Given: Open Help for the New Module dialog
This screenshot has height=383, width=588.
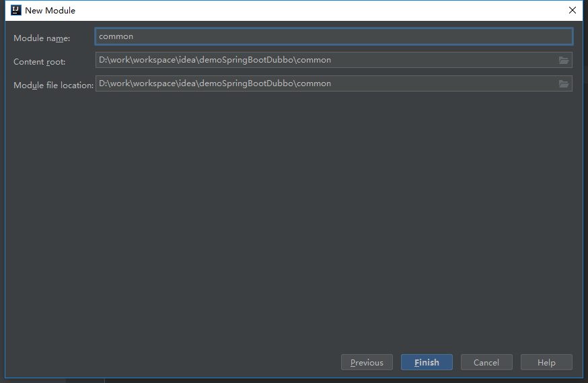Looking at the screenshot, I should pos(546,362).
